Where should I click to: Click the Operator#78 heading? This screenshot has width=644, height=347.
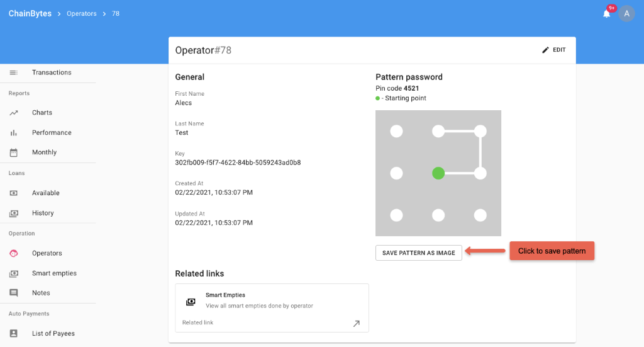coord(203,50)
